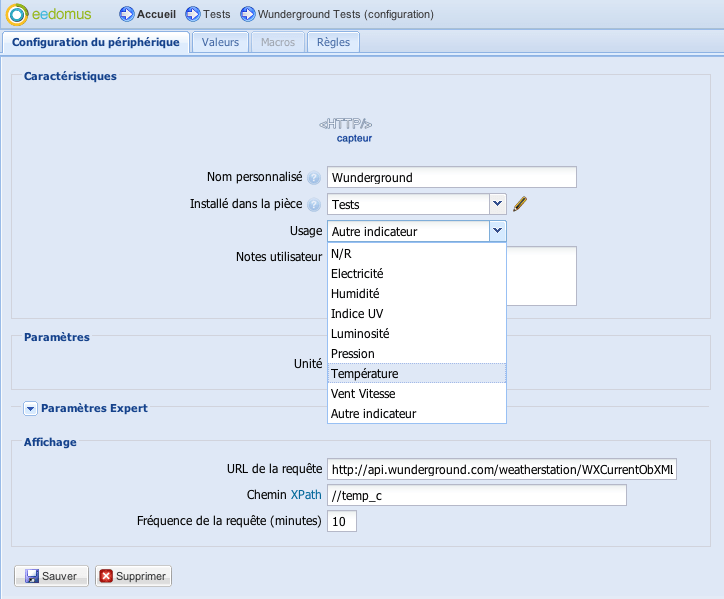Go to Accueil link
The width and height of the screenshot is (724, 599).
click(x=156, y=14)
